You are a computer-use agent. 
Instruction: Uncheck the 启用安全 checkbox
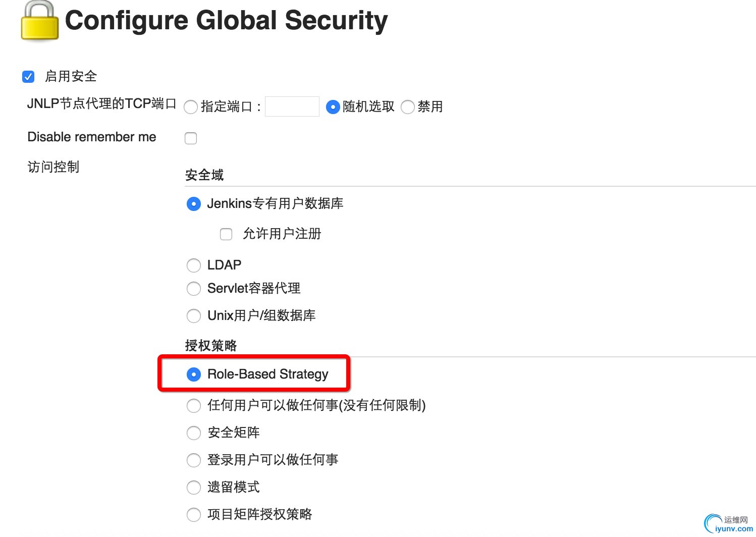tap(28, 77)
